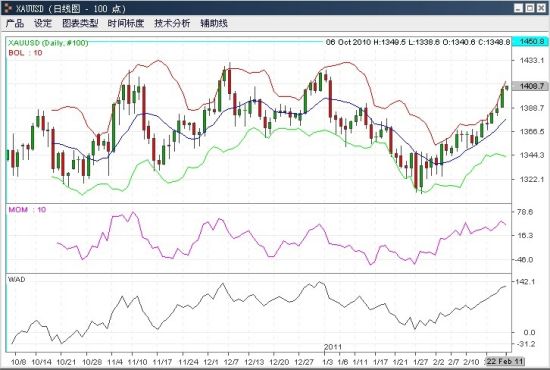Click the 1/27 date on time axis

[x=421, y=362]
